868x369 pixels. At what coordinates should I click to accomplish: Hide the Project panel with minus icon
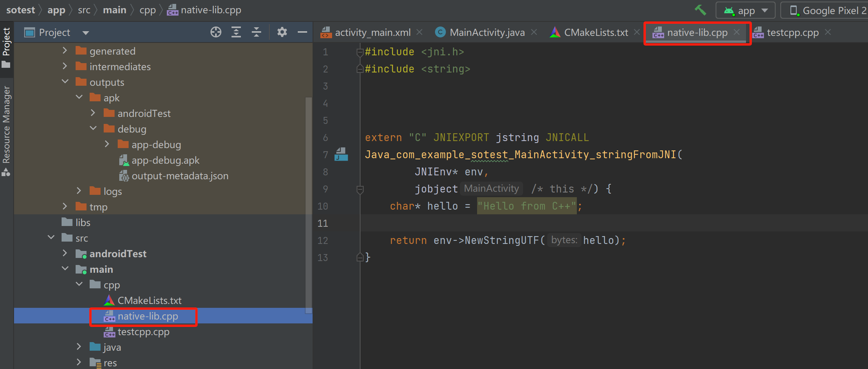[x=302, y=32]
